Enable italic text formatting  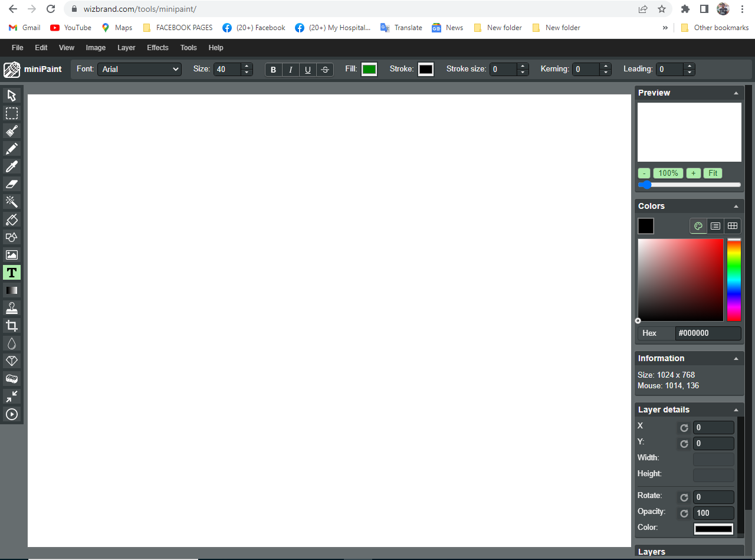290,69
